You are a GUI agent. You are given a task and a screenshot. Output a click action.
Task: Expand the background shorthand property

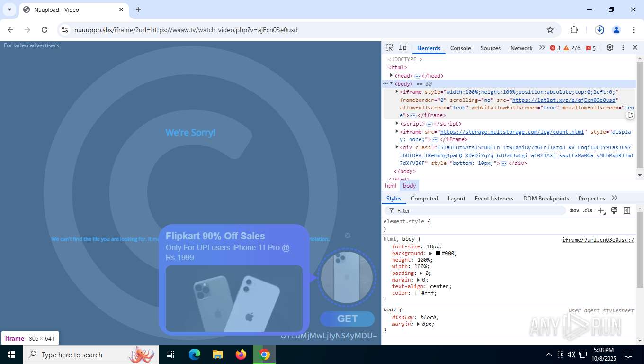(431, 253)
